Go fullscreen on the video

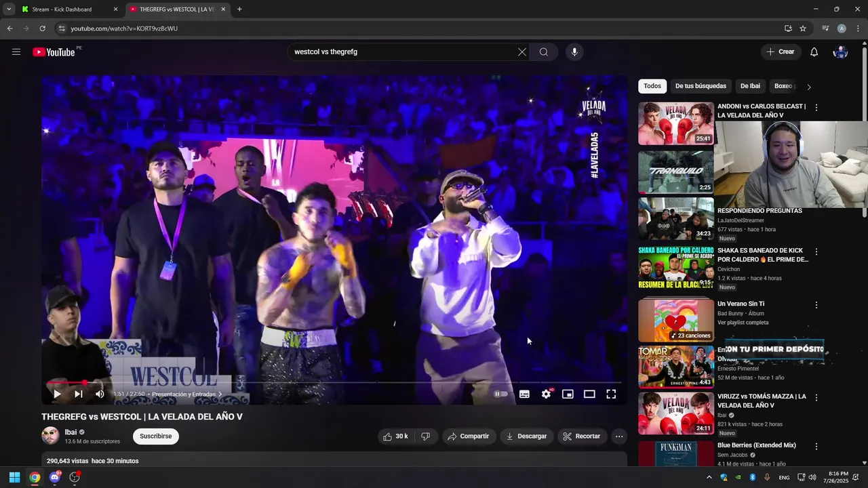611,394
